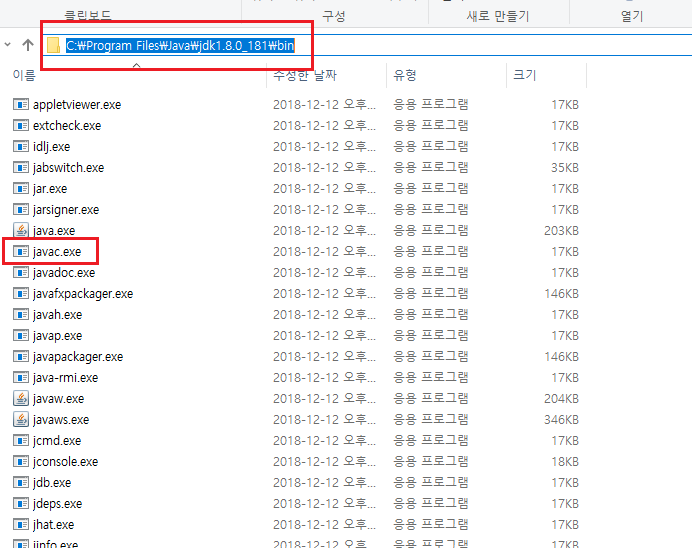Click the modified date of appletviewer.exe
The image size is (692, 548).
[x=324, y=105]
